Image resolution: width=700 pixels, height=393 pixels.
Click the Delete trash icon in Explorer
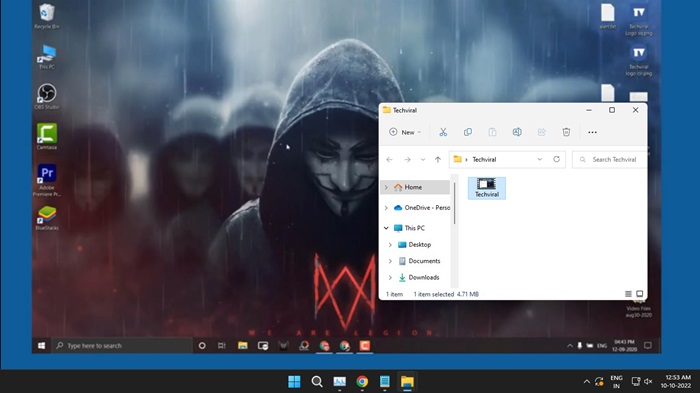566,132
